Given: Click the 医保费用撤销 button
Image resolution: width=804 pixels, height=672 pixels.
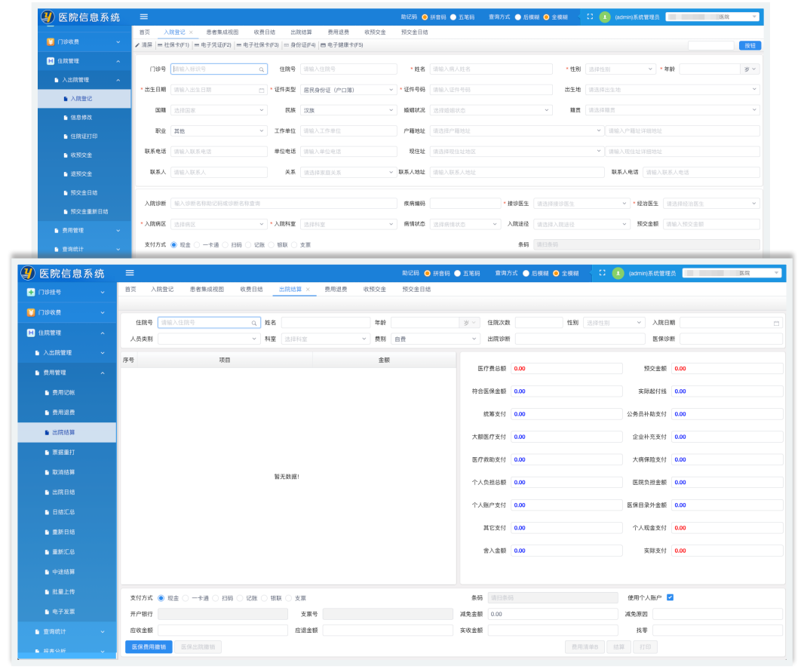Looking at the screenshot, I should (x=149, y=646).
